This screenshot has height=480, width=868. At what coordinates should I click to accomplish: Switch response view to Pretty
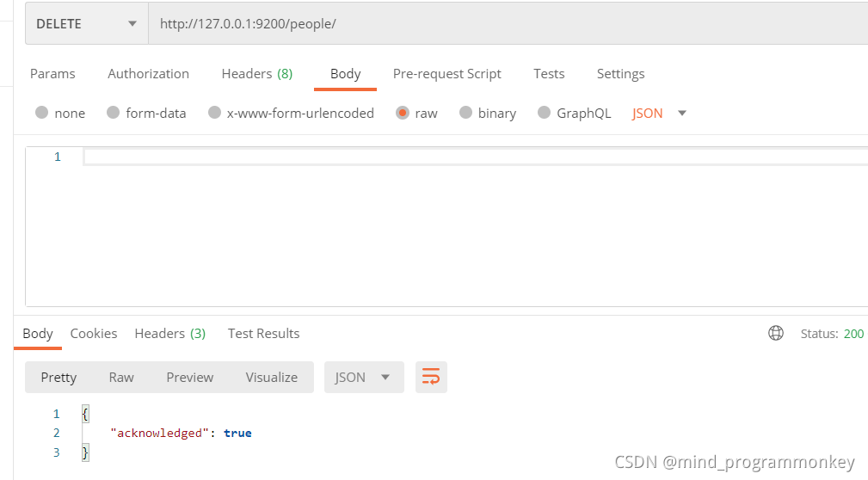[x=58, y=377]
